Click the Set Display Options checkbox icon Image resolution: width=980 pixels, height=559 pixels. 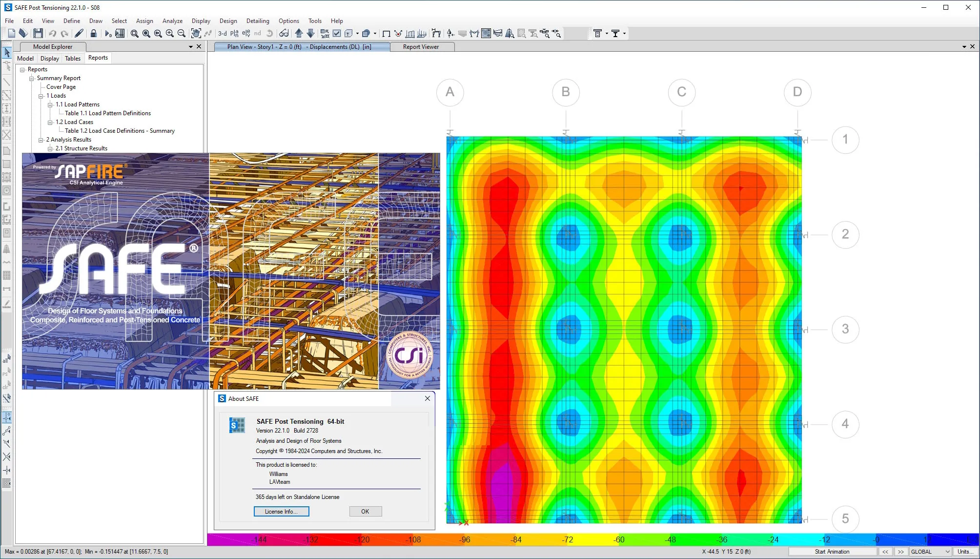(x=337, y=33)
